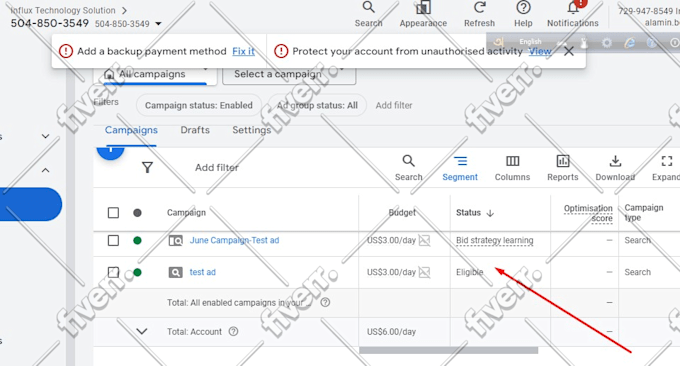This screenshot has width=680, height=366.
Task: Click Add filter next to status chips
Action: [394, 105]
